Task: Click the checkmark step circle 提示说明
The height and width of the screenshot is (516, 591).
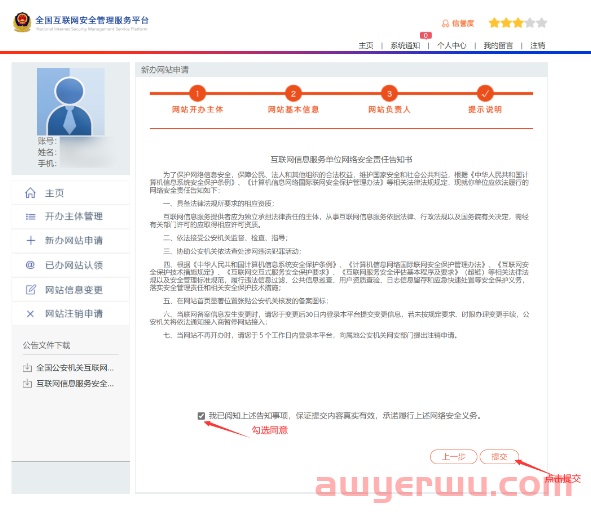Action: pos(485,93)
